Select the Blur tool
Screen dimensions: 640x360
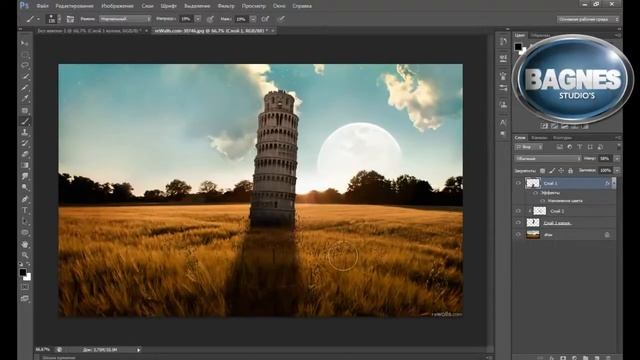tap(25, 176)
